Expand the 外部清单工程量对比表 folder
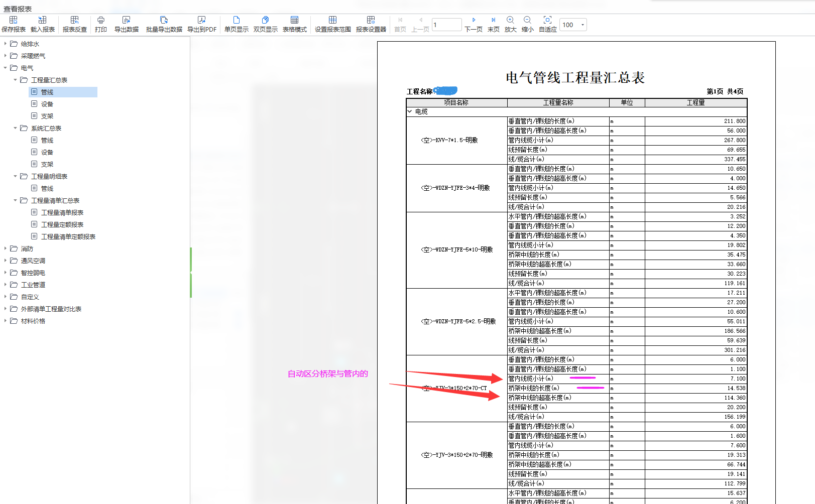The height and width of the screenshot is (504, 815). [x=6, y=309]
